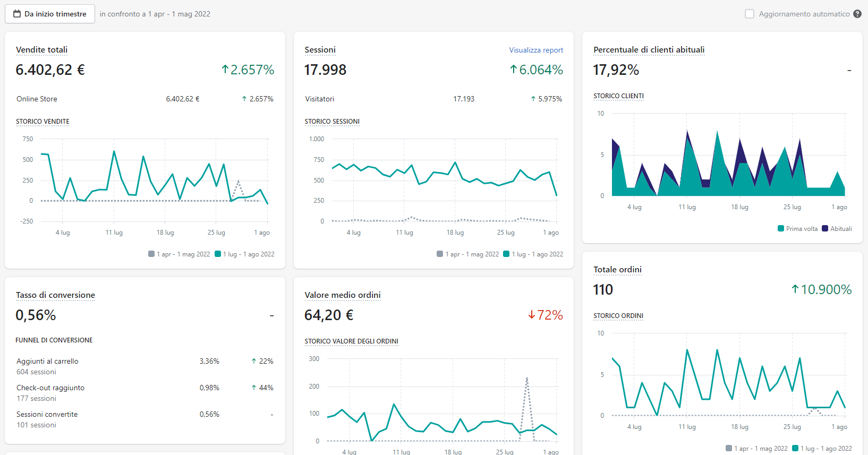Select the Percentuale di clienti abituali title
This screenshot has height=455, width=868.
[649, 50]
